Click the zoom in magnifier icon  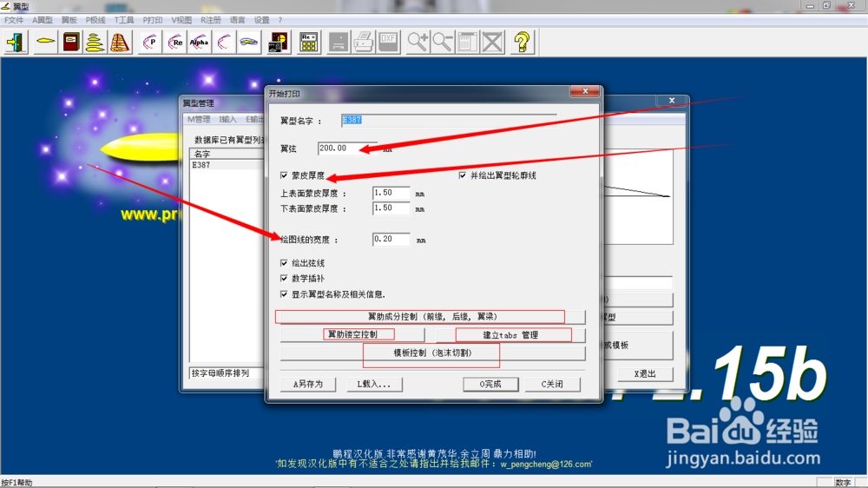tap(418, 42)
